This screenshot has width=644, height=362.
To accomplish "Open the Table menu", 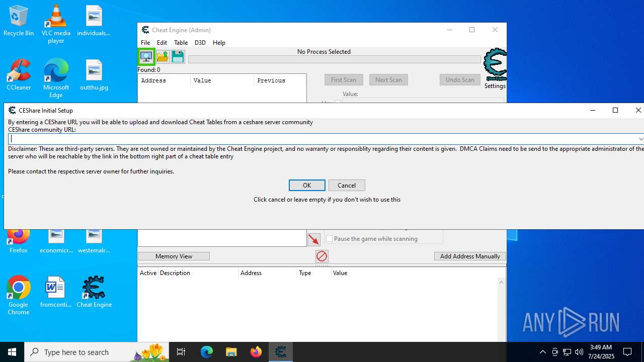I will tap(181, 43).
